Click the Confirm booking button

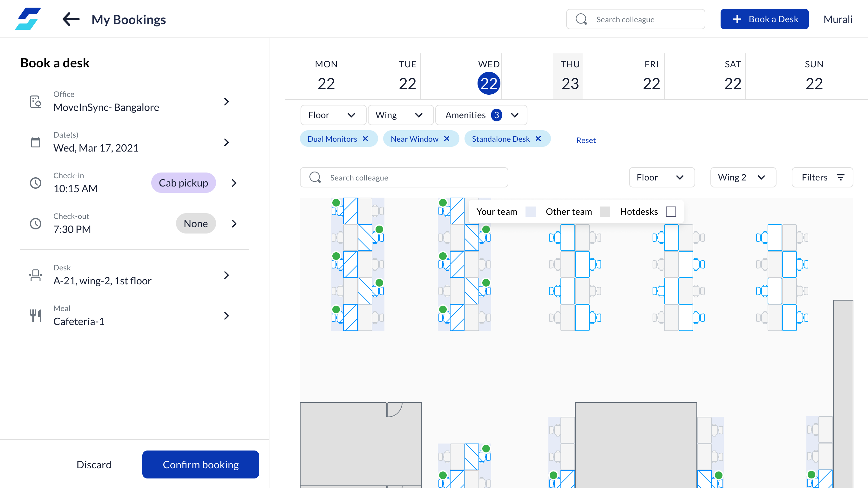click(200, 464)
